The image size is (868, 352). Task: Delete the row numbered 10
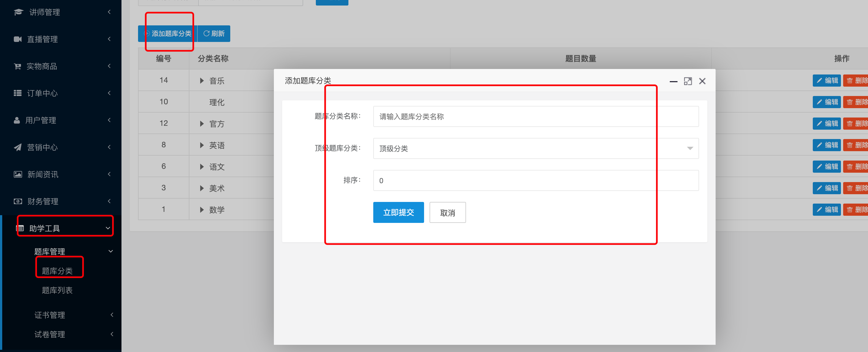pos(856,102)
